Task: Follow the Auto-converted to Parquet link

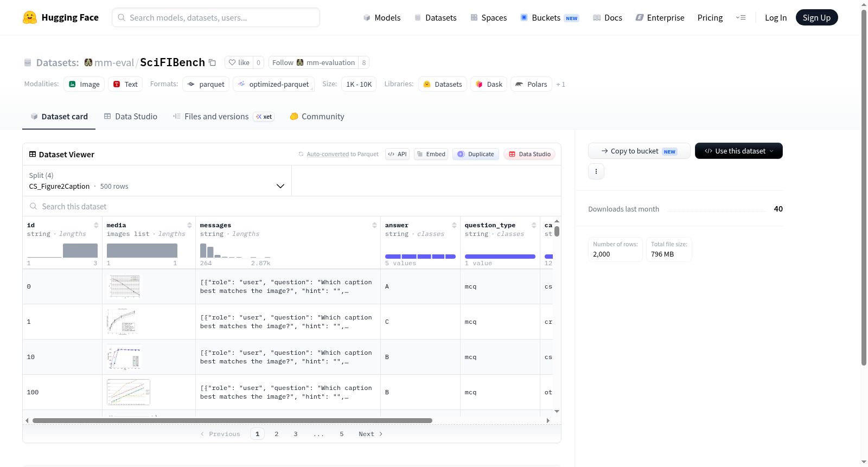Action: [328, 154]
